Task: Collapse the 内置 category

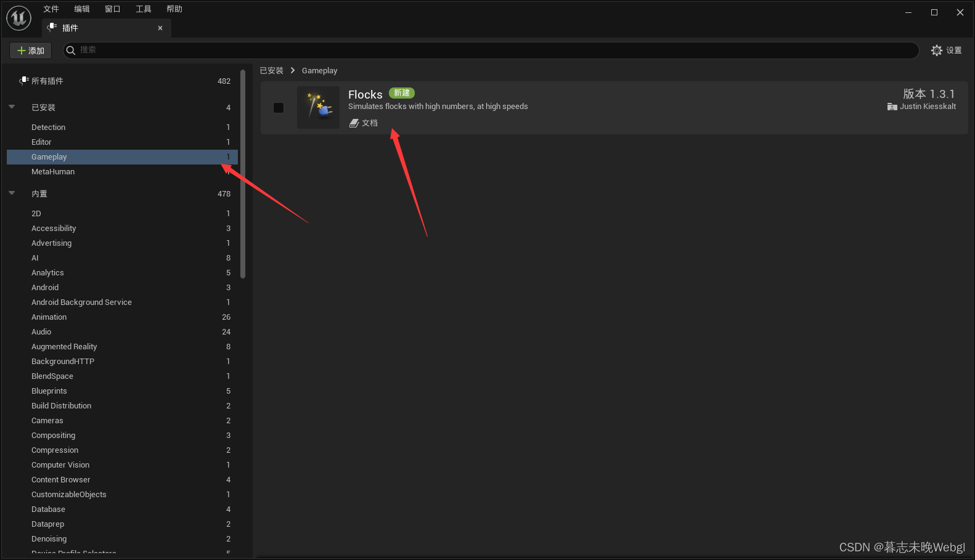Action: (12, 193)
